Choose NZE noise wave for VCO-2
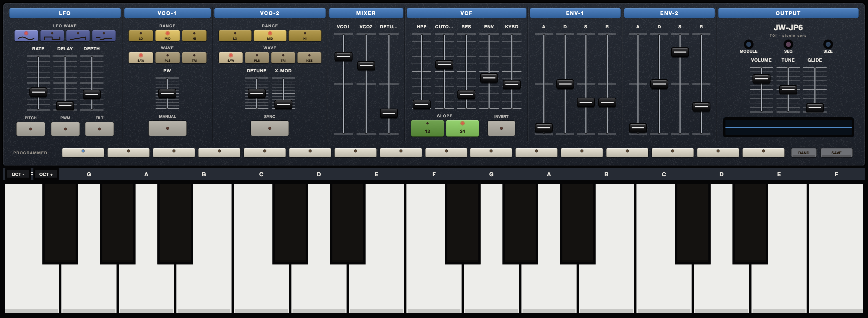This screenshot has width=868, height=318. coord(309,58)
